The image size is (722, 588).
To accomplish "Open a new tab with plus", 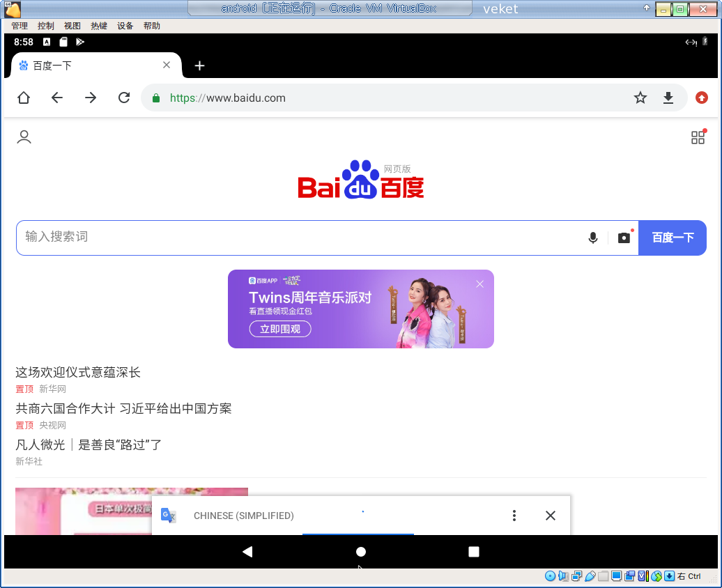I will 199,65.
